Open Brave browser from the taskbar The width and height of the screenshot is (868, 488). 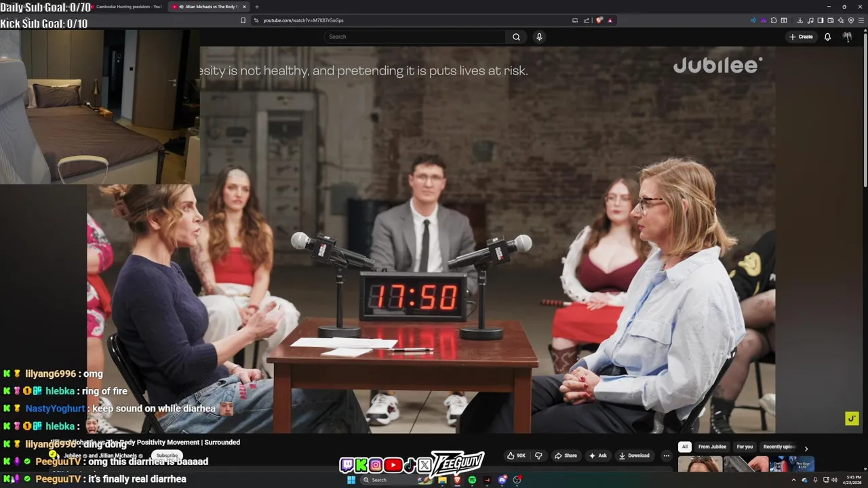[457, 480]
